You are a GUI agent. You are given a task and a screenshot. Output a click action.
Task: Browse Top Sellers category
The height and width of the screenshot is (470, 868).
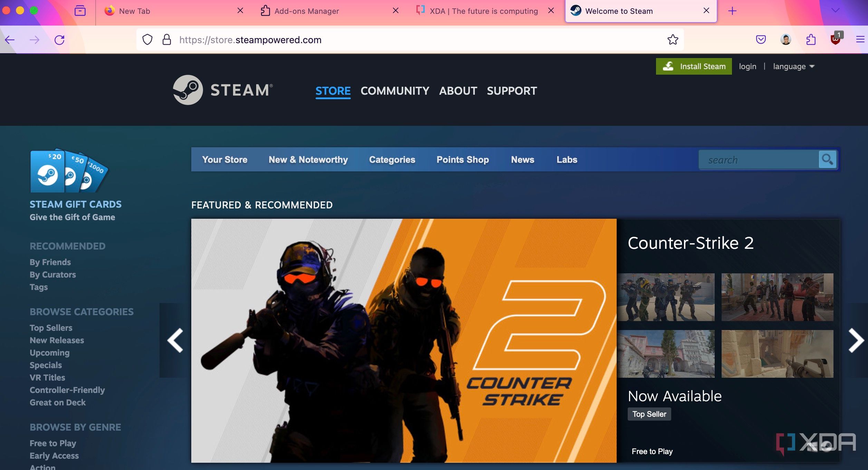coord(51,328)
